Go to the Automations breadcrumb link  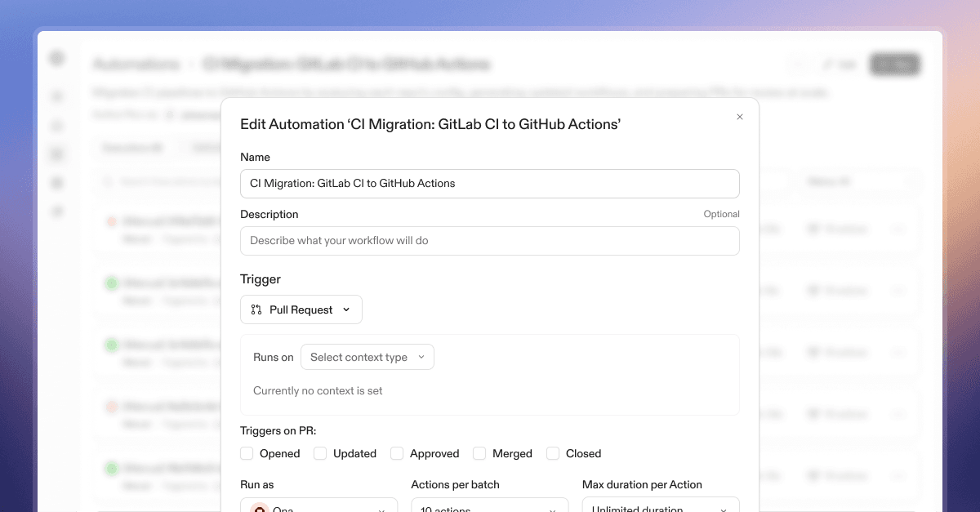click(136, 65)
